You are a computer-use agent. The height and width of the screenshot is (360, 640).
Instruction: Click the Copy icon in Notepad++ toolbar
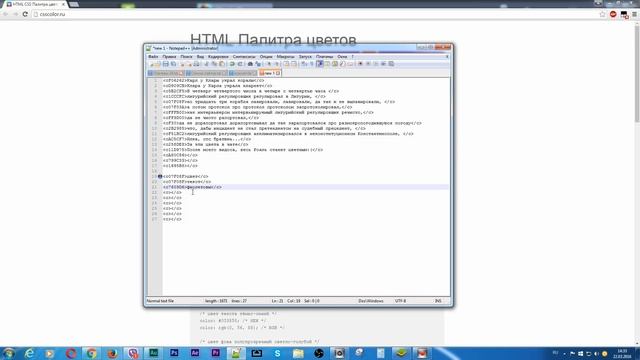(x=214, y=64)
